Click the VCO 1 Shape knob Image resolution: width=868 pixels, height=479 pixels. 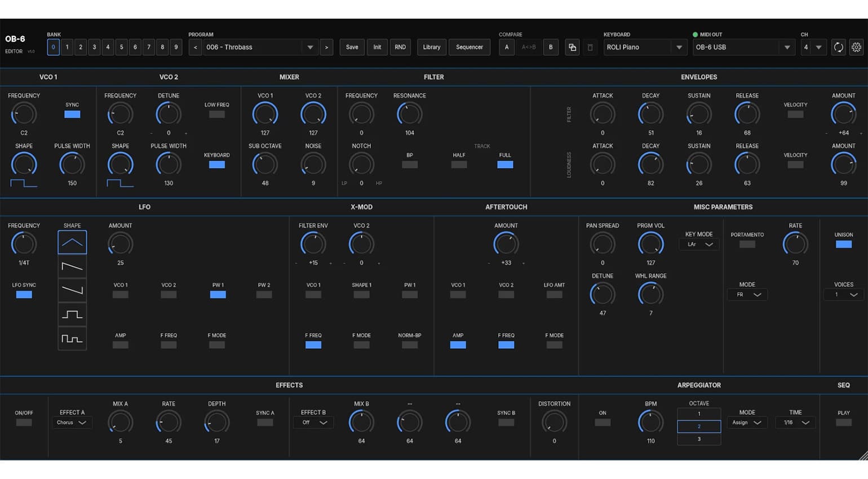click(x=24, y=164)
